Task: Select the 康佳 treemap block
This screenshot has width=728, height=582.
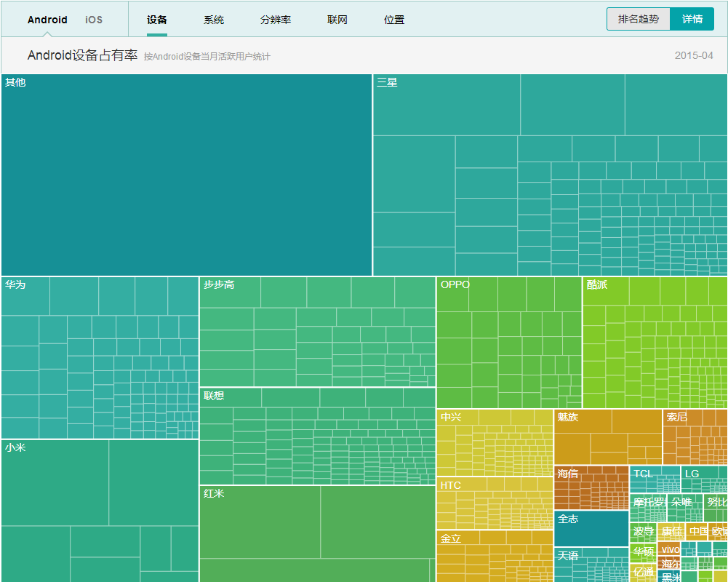Action: pos(671,533)
